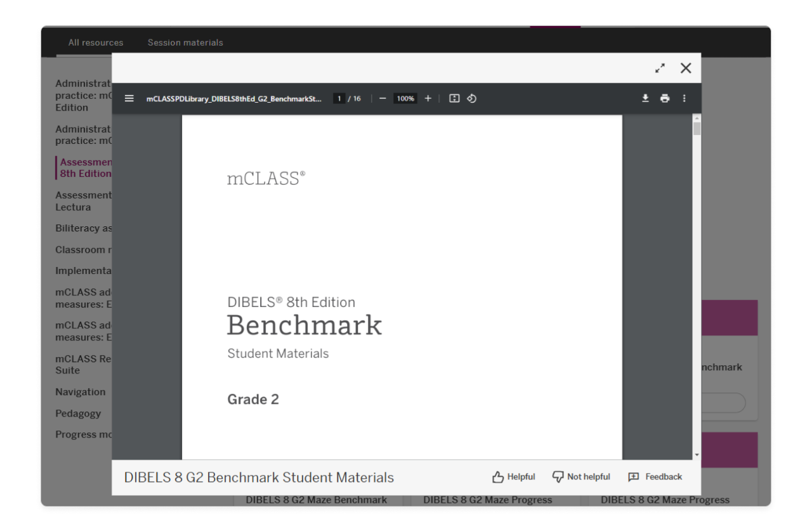Download the benchmark student materials PDF

[645, 98]
